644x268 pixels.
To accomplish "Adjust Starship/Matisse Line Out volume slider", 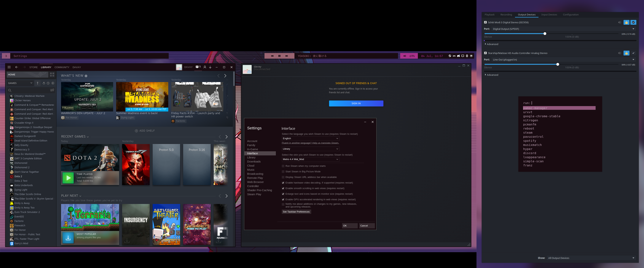I will tap(557, 65).
